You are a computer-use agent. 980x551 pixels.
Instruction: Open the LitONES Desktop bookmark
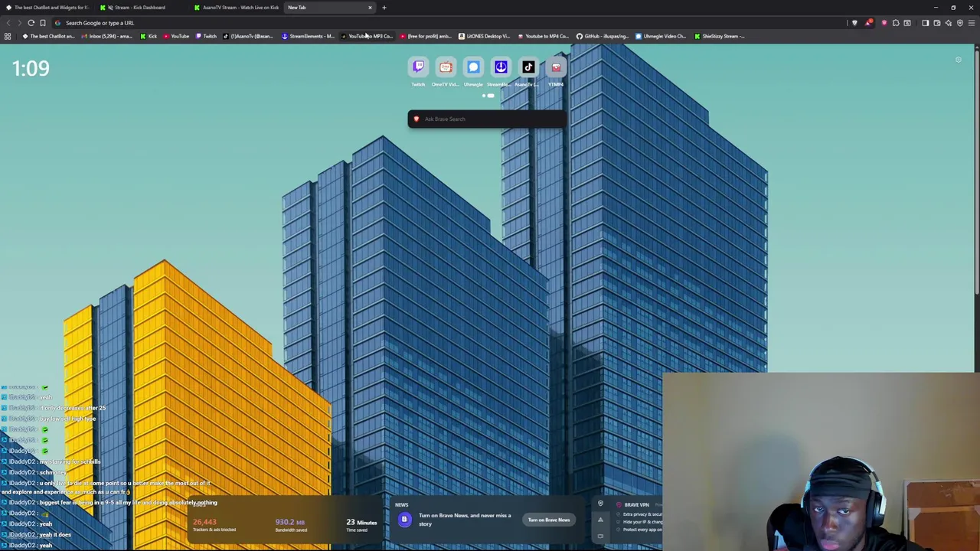click(485, 36)
